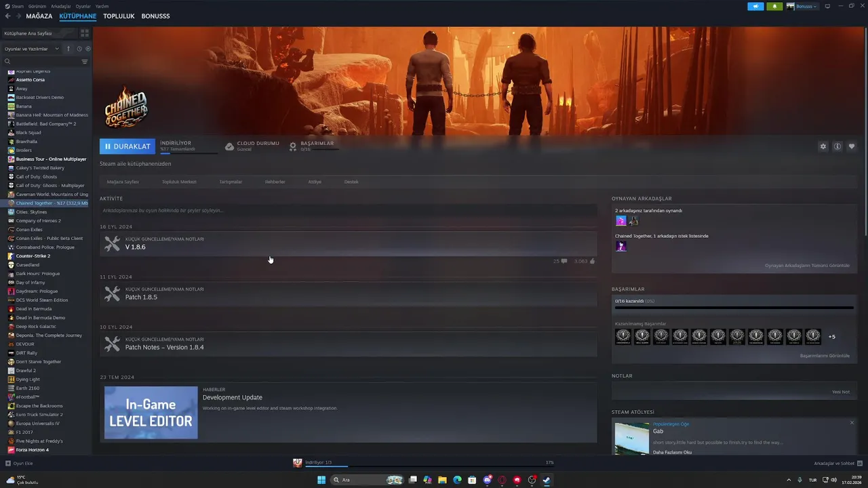Click the Windows taskbar search box
This screenshot has height=488, width=868.
tap(367, 480)
